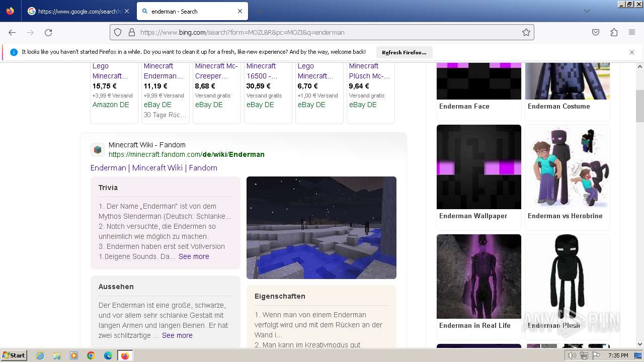
Task: Click 'See more' in the Aussehen card
Action: click(177, 335)
